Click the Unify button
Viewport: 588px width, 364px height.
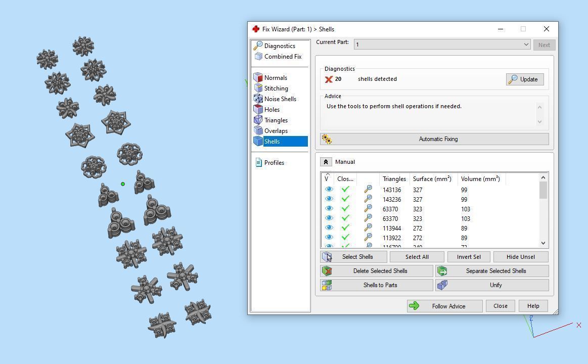(x=492, y=285)
